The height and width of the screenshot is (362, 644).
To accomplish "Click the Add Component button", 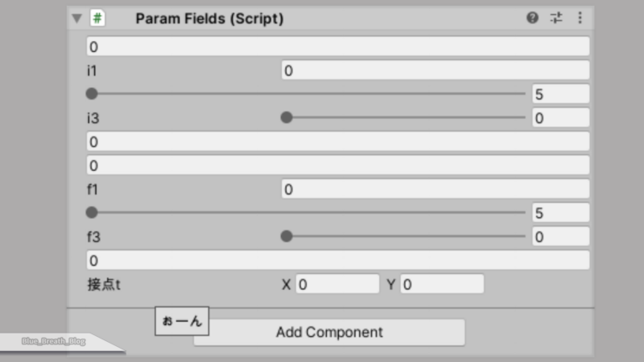I will (x=329, y=332).
